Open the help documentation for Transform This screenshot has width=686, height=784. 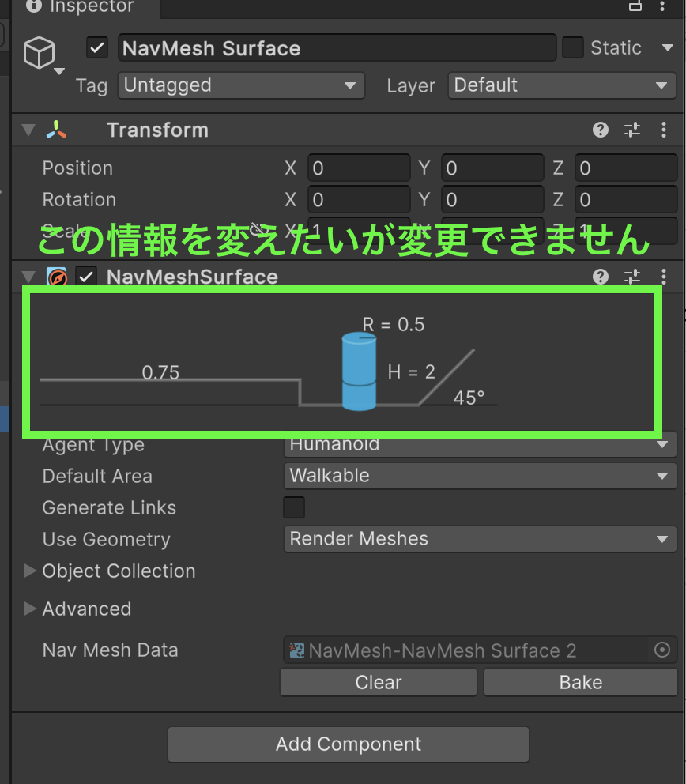click(x=601, y=129)
